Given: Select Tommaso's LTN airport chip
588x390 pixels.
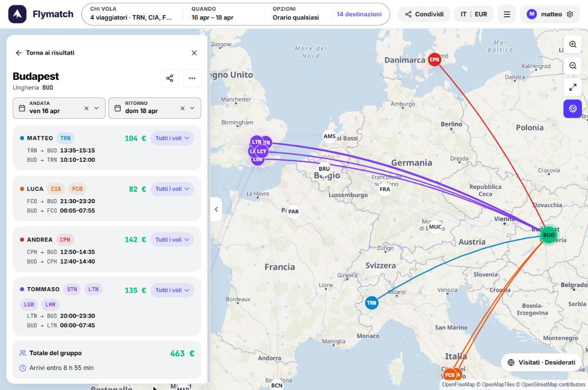Looking at the screenshot, I should coord(94,289).
